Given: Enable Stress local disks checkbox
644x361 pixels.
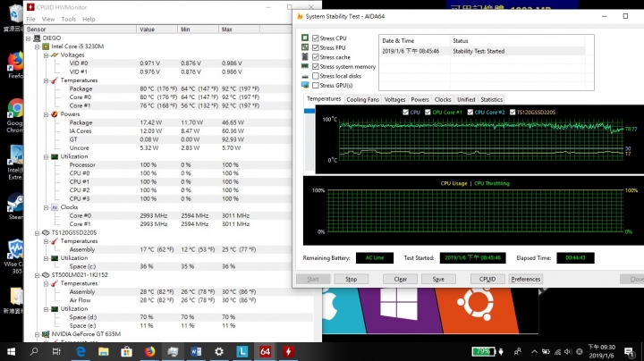Looking at the screenshot, I should click(x=316, y=76).
